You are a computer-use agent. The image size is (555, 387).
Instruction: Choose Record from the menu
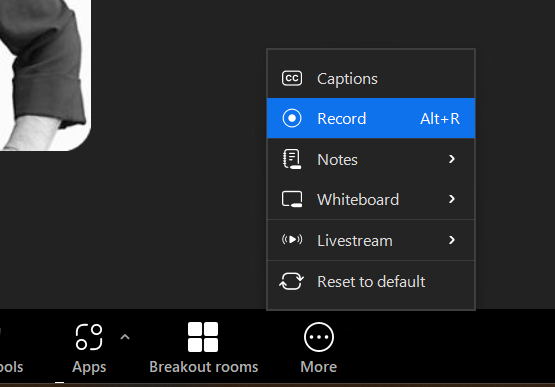click(x=371, y=118)
